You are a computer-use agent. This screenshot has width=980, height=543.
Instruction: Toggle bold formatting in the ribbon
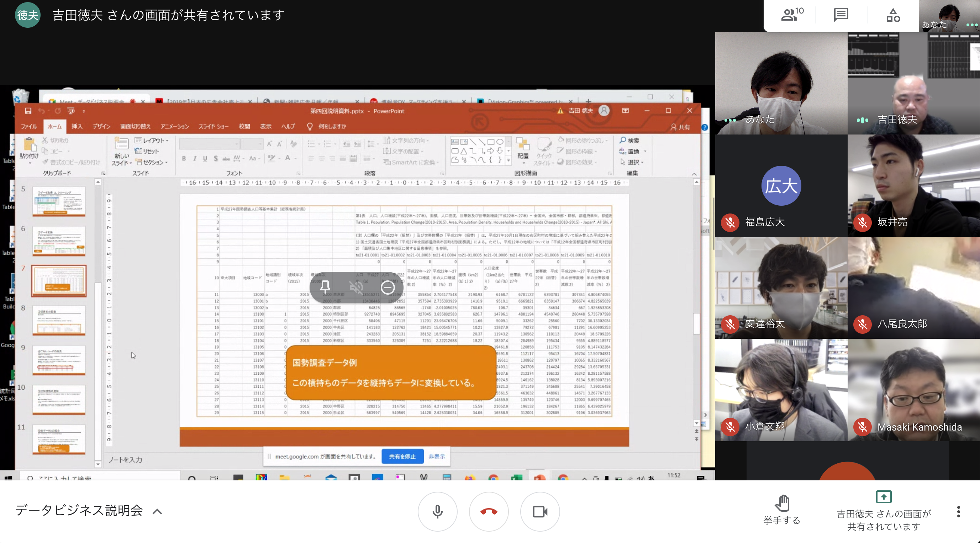(184, 158)
